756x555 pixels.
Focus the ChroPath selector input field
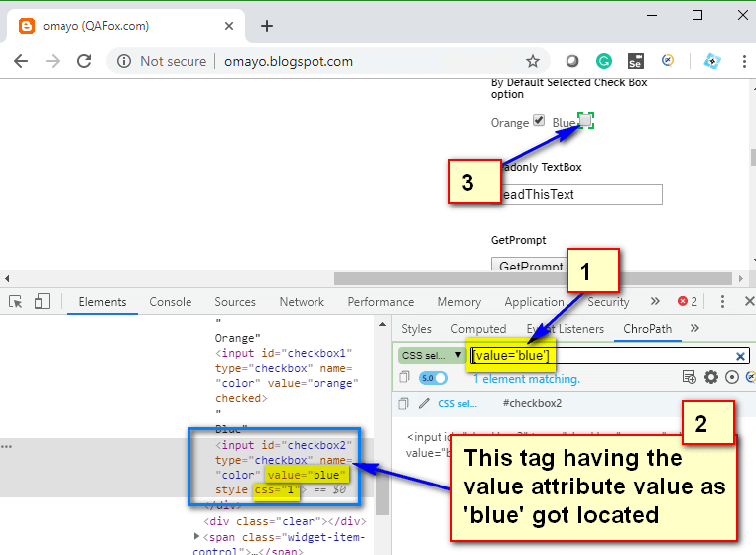pos(610,356)
